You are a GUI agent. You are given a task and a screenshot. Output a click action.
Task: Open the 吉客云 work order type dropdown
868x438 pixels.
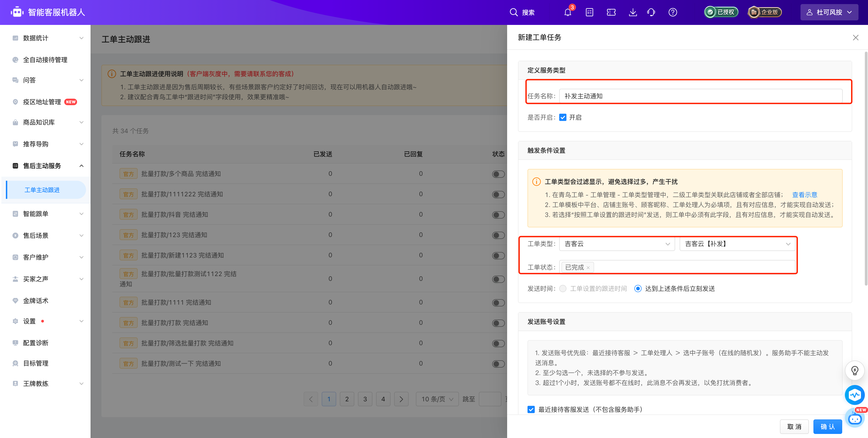[x=617, y=244]
